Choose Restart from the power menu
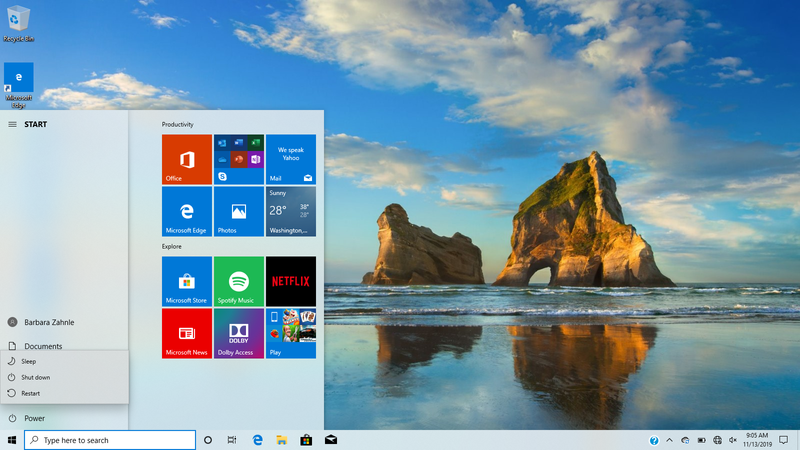Image resolution: width=800 pixels, height=450 pixels. pyautogui.click(x=64, y=393)
